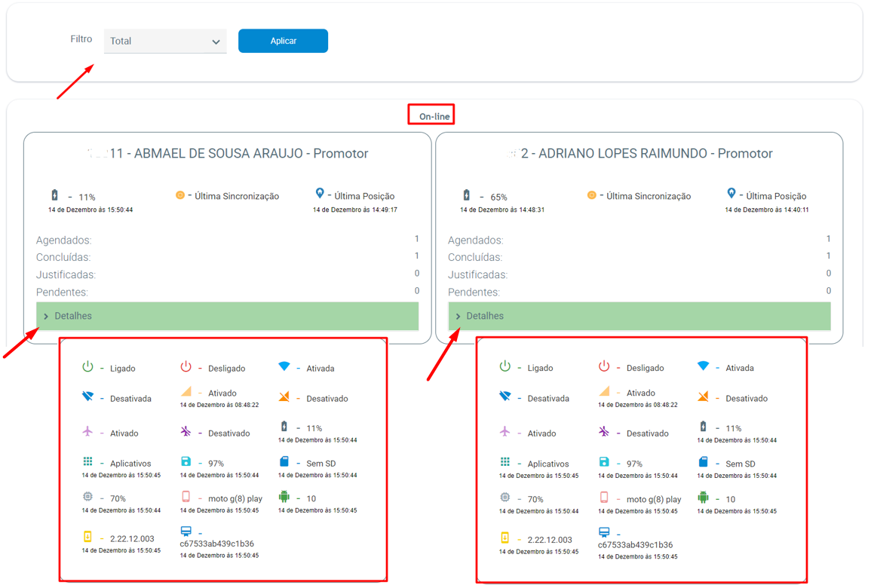Viewport: 874px width, 588px height.
Task: Click the Filtro label
Action: 81,39
